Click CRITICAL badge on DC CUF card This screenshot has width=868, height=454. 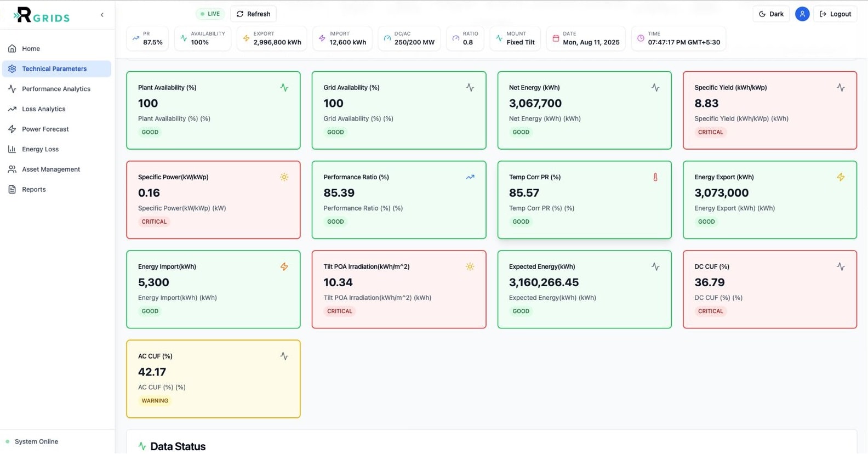(710, 311)
